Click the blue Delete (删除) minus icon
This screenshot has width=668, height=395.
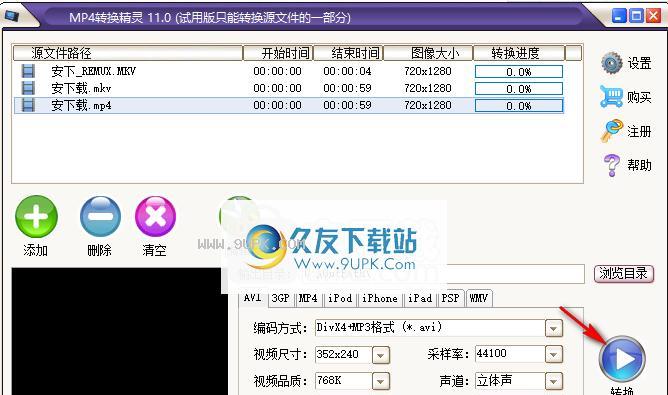coord(100,216)
